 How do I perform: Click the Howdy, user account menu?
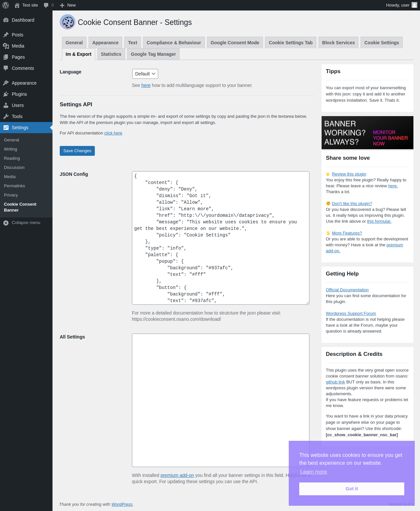(x=402, y=5)
